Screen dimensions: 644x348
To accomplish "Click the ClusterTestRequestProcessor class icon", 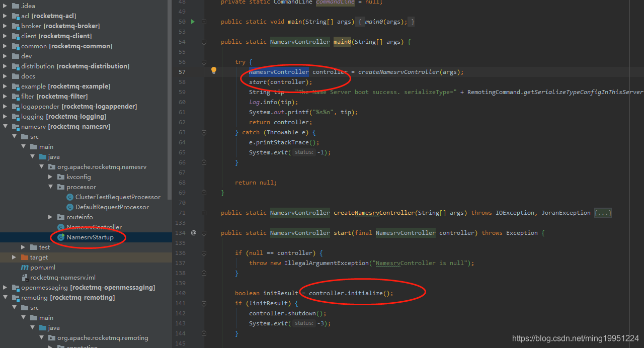I will pos(70,197).
